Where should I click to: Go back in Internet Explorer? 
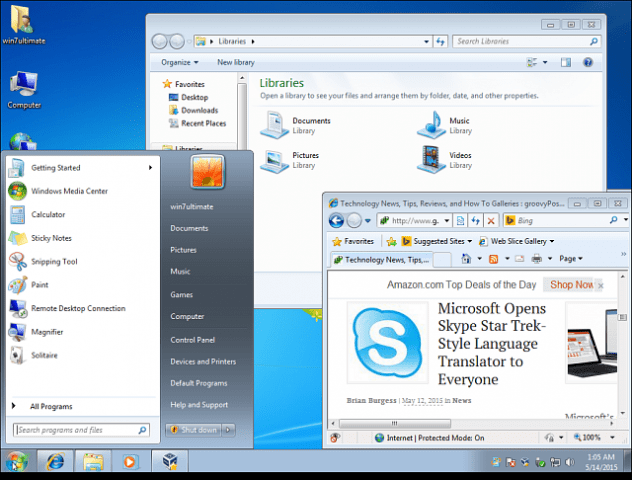click(x=336, y=220)
